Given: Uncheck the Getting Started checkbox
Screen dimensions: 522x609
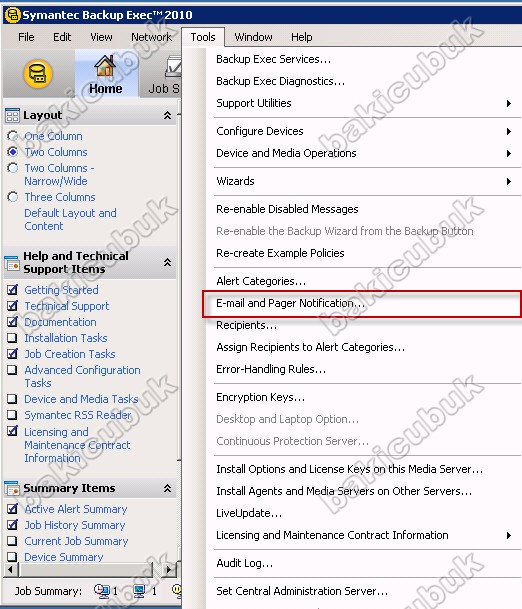Looking at the screenshot, I should click(12, 290).
